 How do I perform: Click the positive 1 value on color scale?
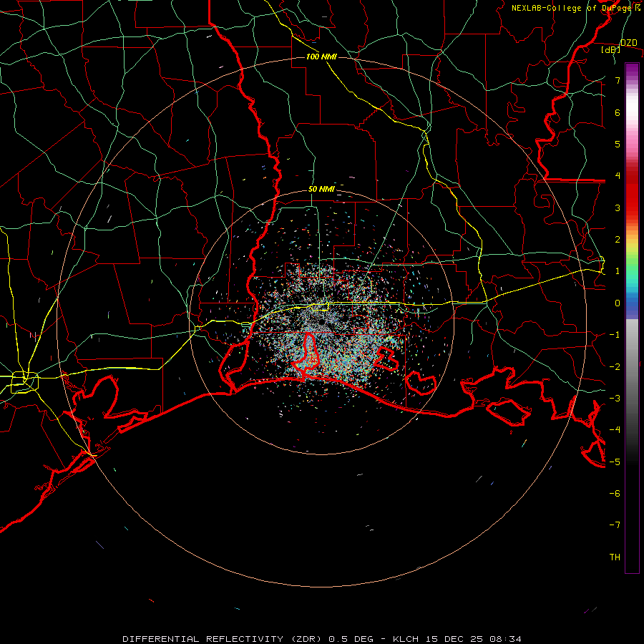pos(618,271)
